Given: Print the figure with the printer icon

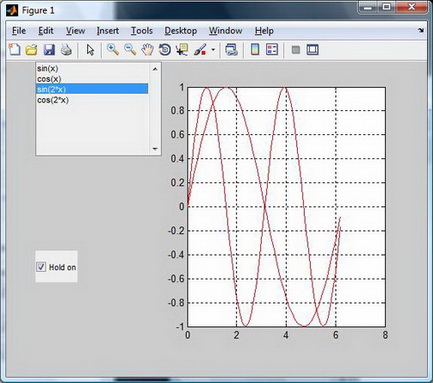Looking at the screenshot, I should [x=66, y=50].
